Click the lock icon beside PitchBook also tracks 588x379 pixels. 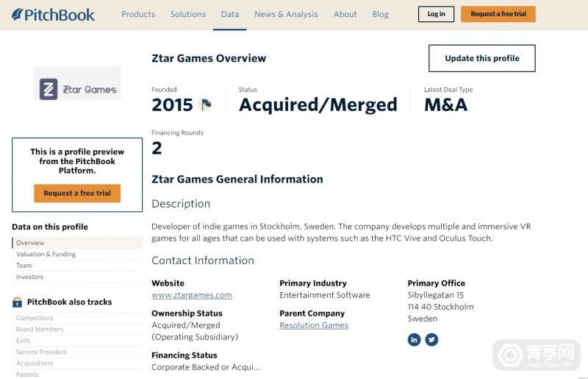[x=17, y=302]
